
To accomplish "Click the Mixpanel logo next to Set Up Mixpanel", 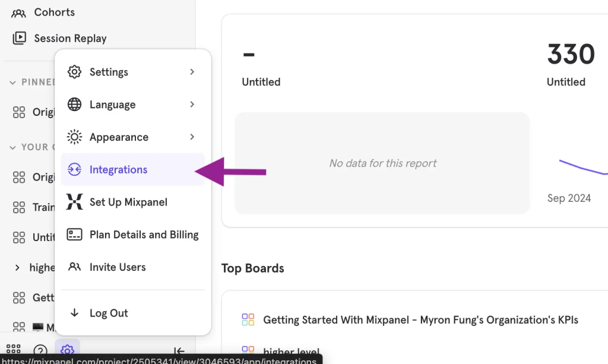I will pos(74,202).
